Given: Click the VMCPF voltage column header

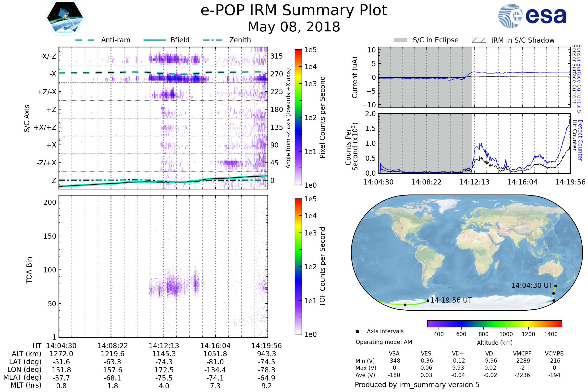Looking at the screenshot, I should (x=522, y=354).
